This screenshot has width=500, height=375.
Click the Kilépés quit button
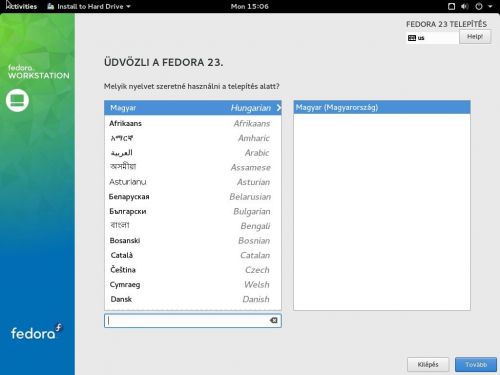pyautogui.click(x=428, y=365)
